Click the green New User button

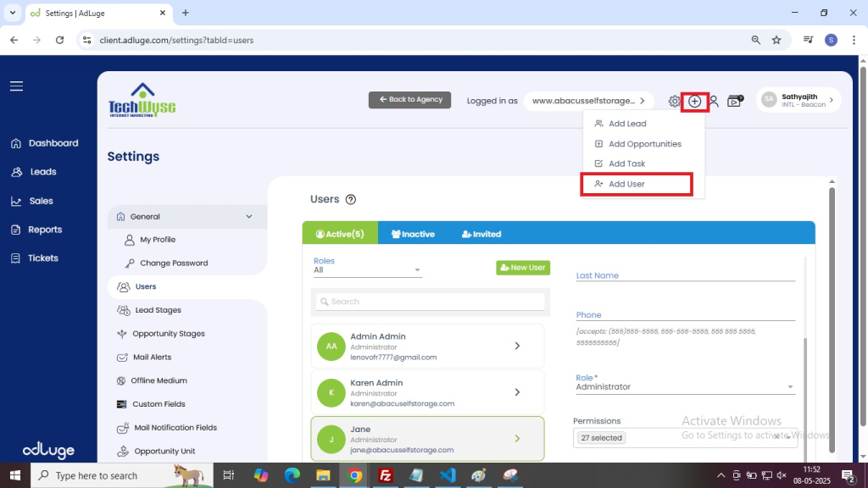[x=523, y=268]
